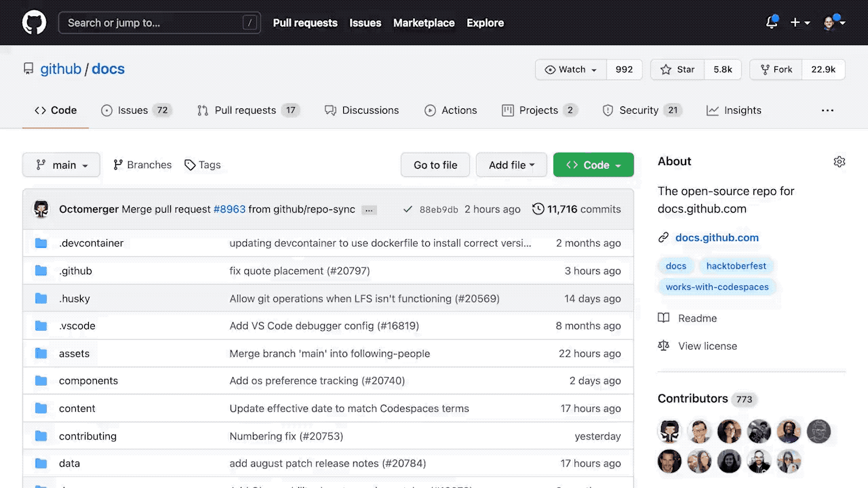
Task: Expand the commit message ellipsis
Action: [x=369, y=210]
